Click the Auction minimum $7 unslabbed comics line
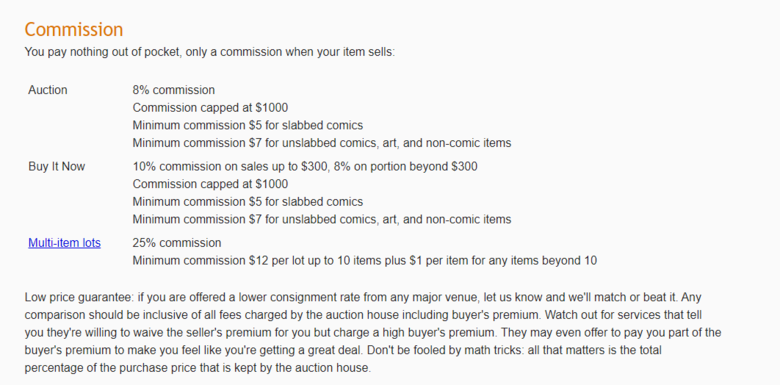780x385 pixels. [x=322, y=143]
